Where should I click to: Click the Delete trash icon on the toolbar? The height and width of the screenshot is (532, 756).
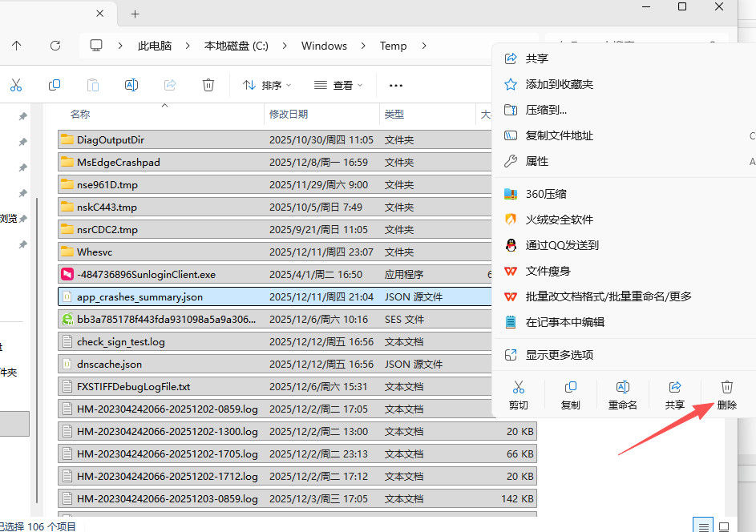[x=208, y=84]
